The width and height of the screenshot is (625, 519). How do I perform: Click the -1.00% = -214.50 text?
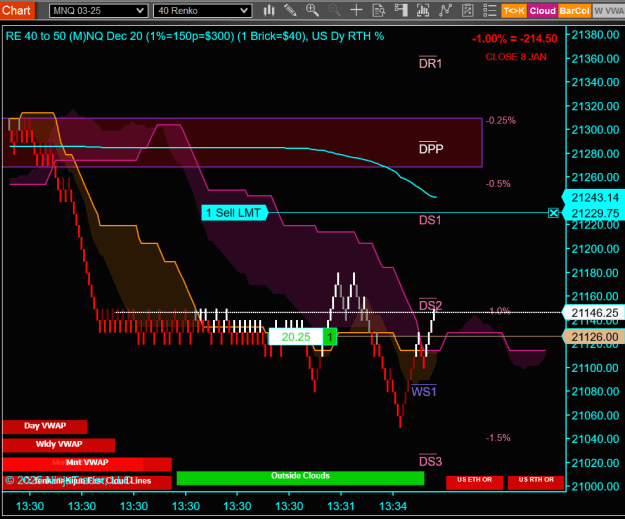tap(515, 39)
